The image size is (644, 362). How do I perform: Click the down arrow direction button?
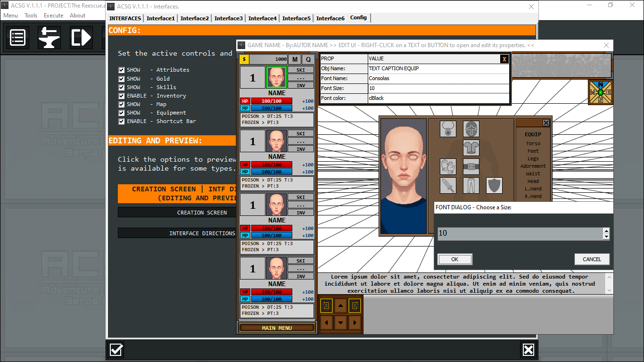point(340,323)
